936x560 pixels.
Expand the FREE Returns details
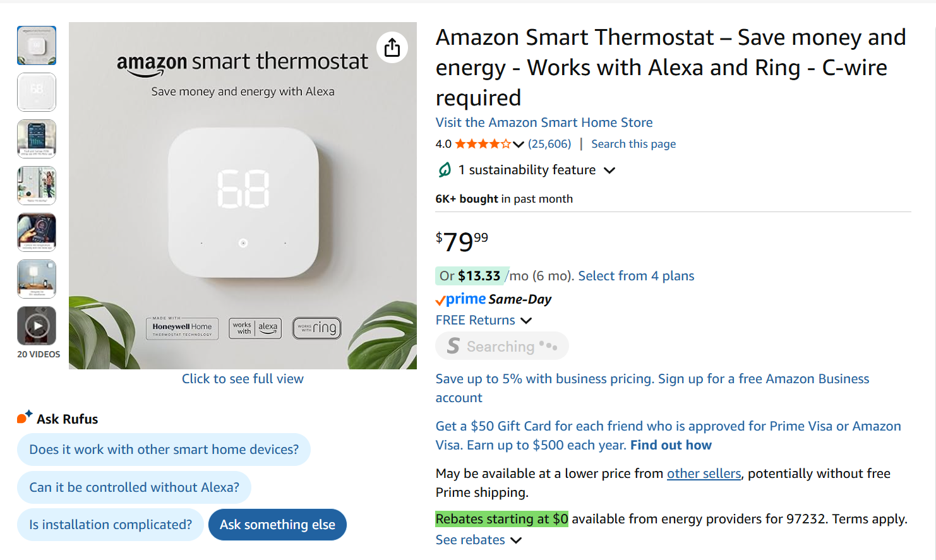526,321
